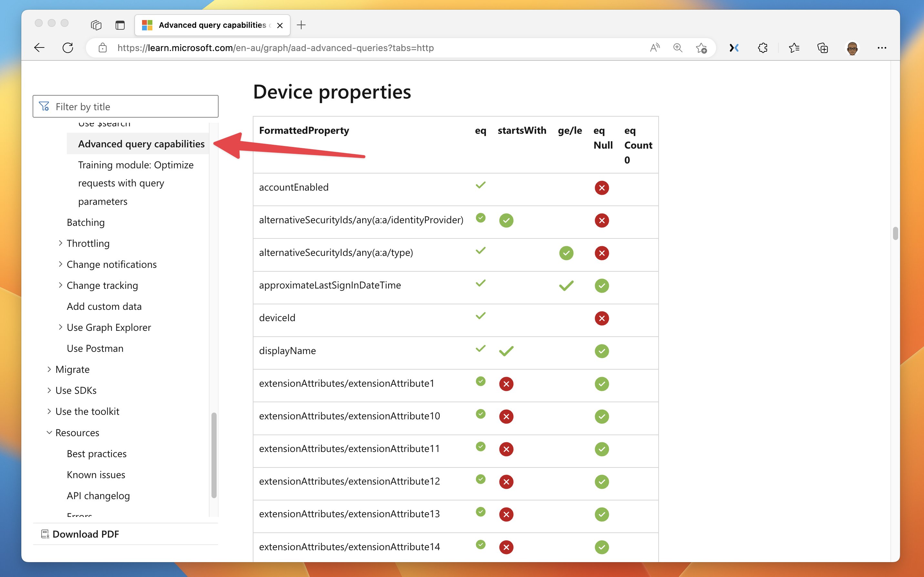Open the Best practices page
This screenshot has width=924, height=577.
(97, 453)
